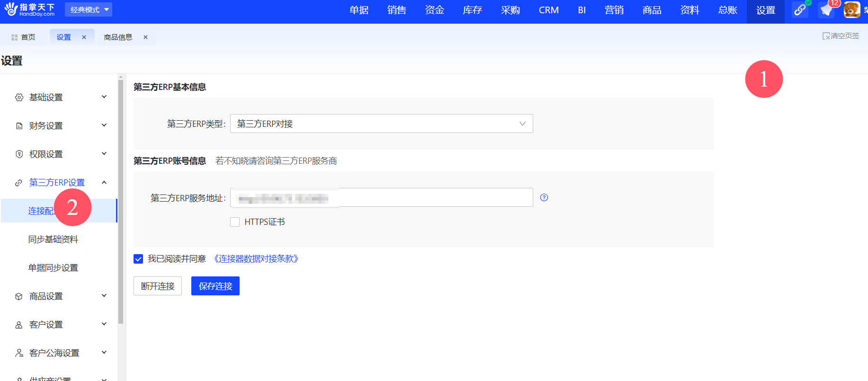Expand the 财务设置 section

104,125
